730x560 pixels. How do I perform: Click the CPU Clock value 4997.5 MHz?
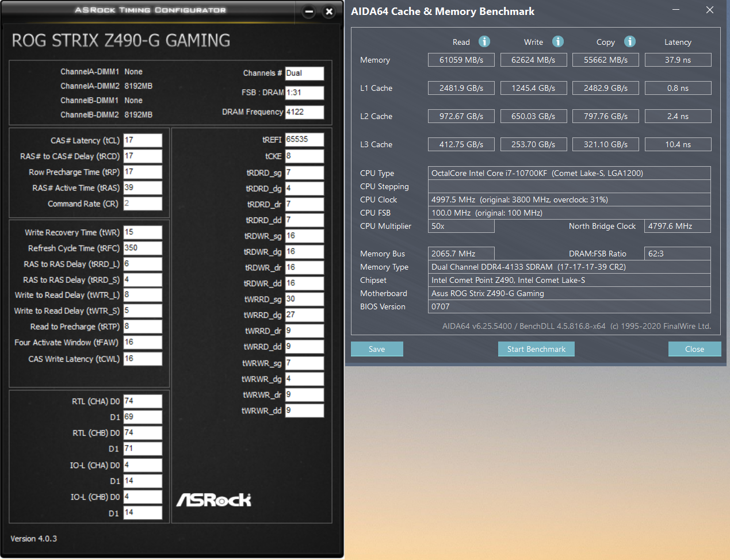(x=570, y=200)
